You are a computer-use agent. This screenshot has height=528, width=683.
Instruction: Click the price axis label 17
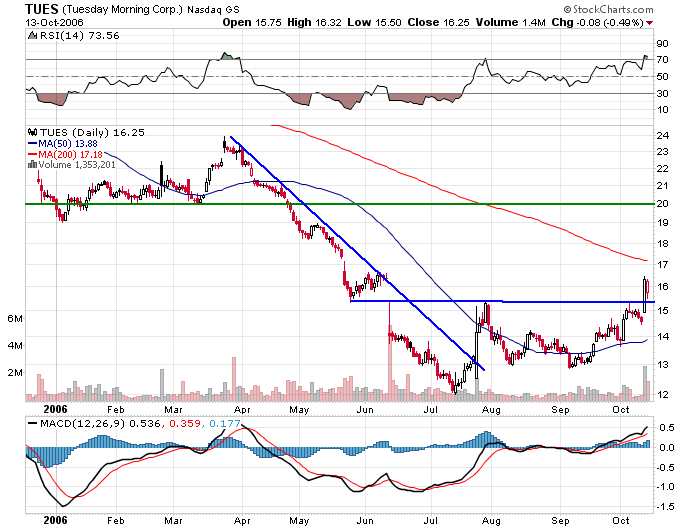pos(662,264)
